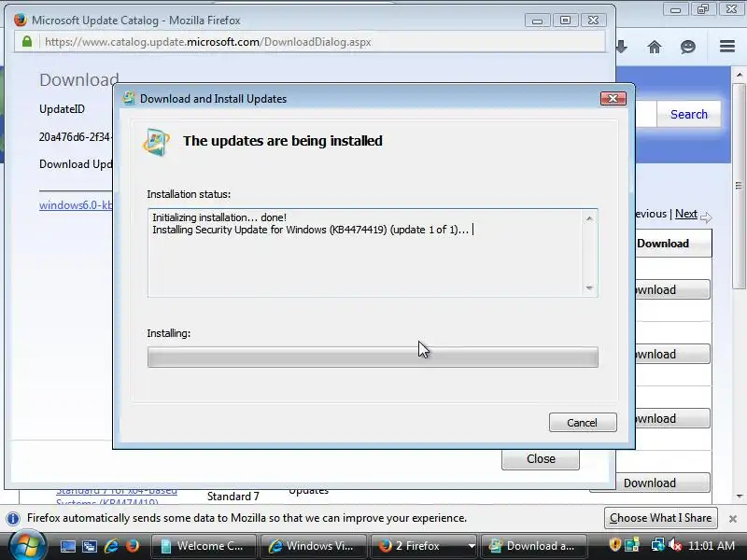Viewport: 747px width, 560px height.
Task: Click the Show Desktop quick launch icon
Action: pyautogui.click(x=67, y=546)
